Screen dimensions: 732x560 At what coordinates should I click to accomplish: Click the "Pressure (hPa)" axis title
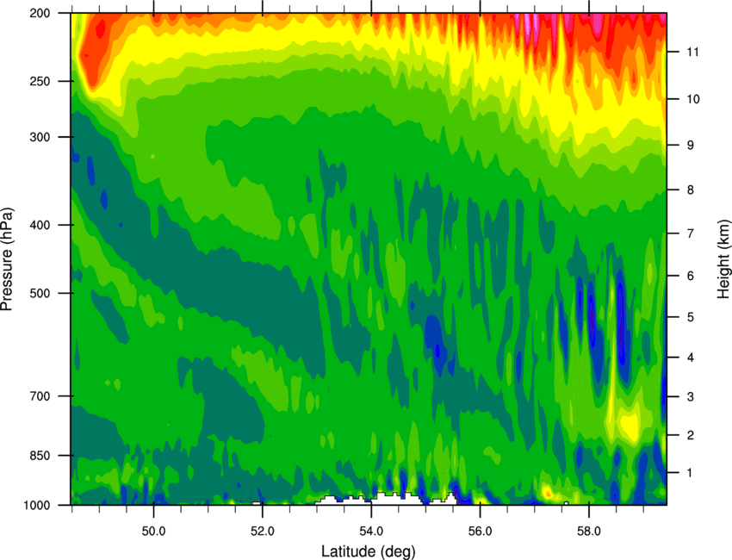7,259
